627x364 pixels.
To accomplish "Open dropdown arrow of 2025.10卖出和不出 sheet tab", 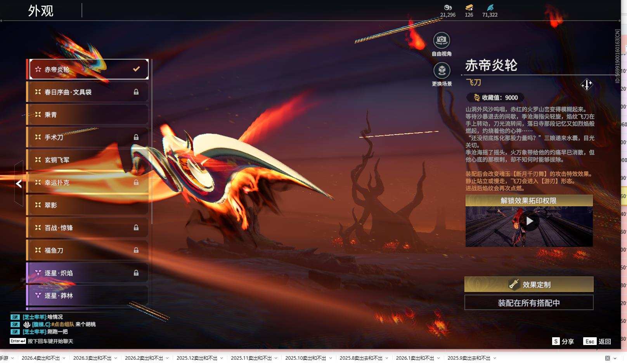I will (330, 358).
